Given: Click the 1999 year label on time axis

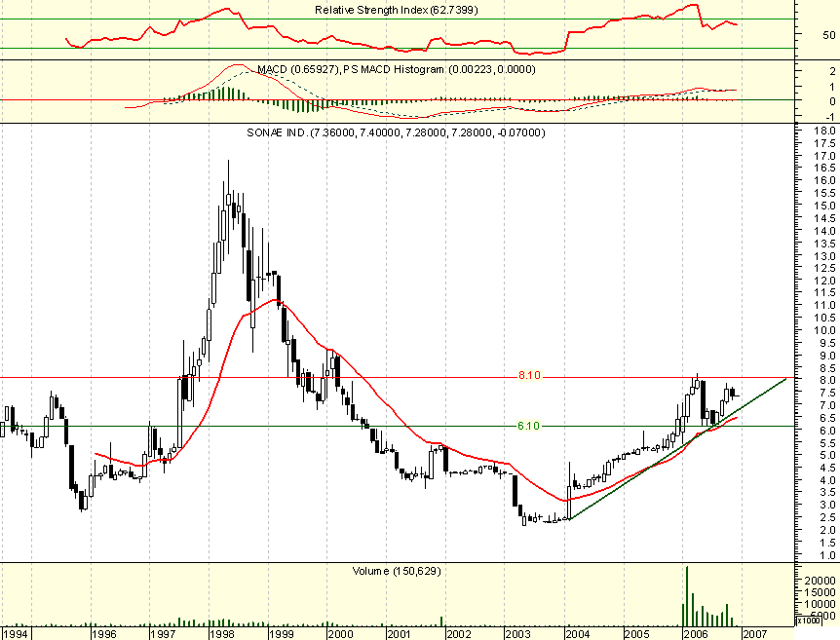Looking at the screenshot, I should pyautogui.click(x=281, y=634).
